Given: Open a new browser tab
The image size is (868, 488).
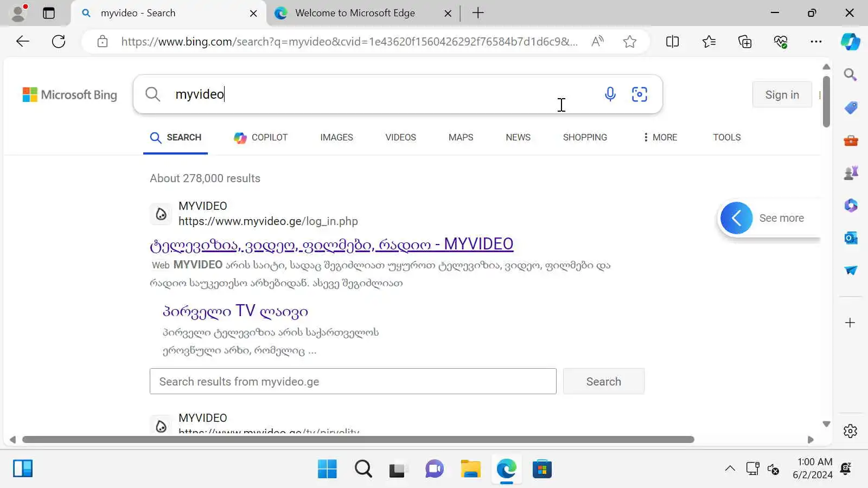Looking at the screenshot, I should click(x=478, y=13).
